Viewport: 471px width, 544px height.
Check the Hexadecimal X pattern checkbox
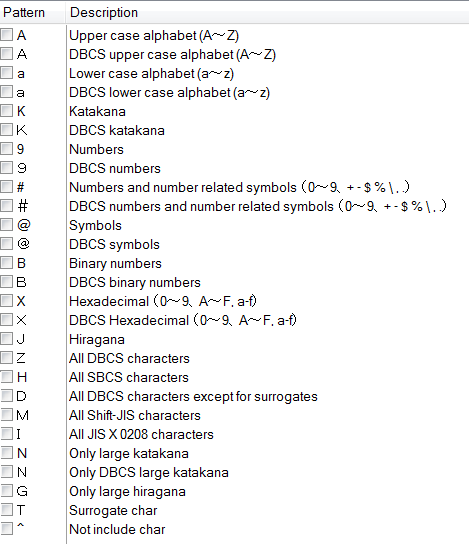coord(6,301)
